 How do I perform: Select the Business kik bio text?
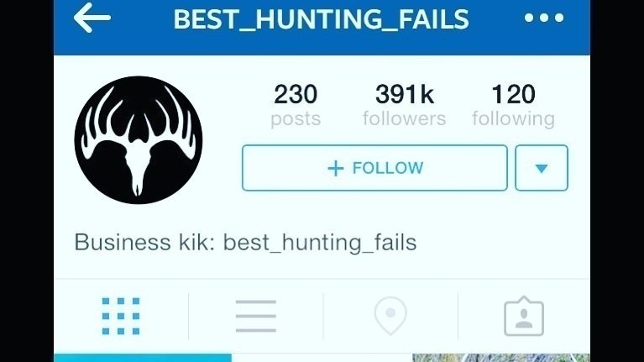point(246,242)
